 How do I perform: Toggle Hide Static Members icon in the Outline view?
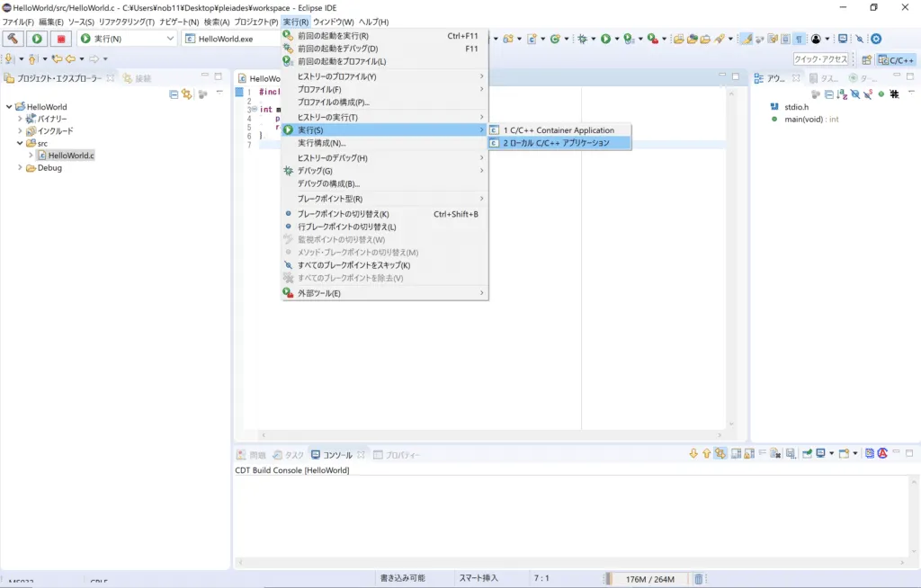tap(868, 94)
